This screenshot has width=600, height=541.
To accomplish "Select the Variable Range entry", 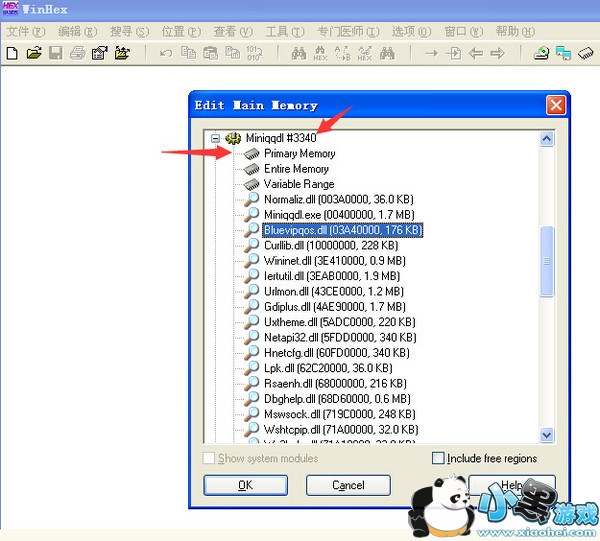I will coord(299,184).
